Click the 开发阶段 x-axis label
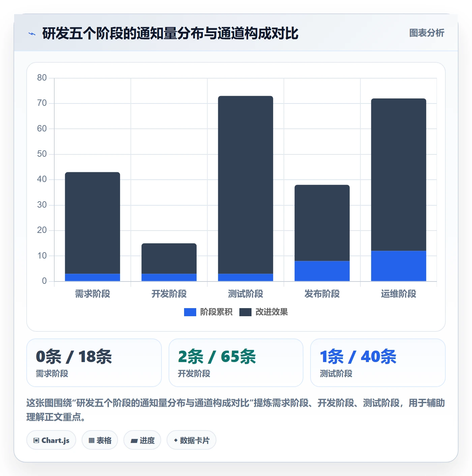Screen dimensions: 472x476 169,294
